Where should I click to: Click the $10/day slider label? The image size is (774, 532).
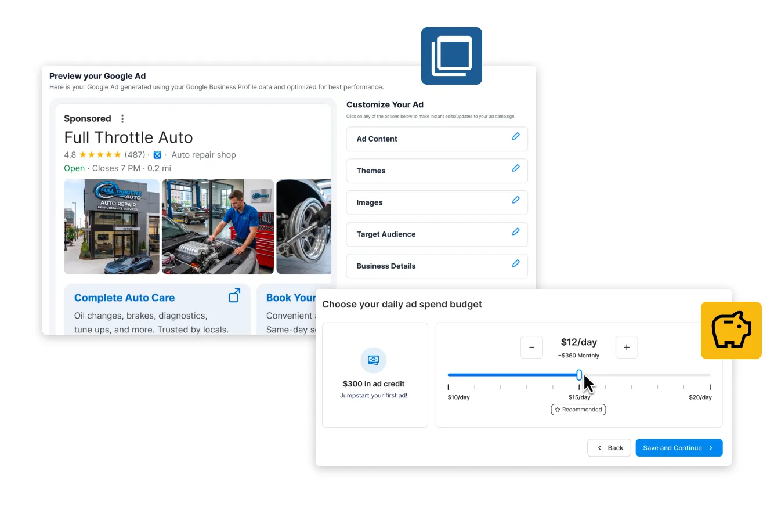(x=458, y=397)
